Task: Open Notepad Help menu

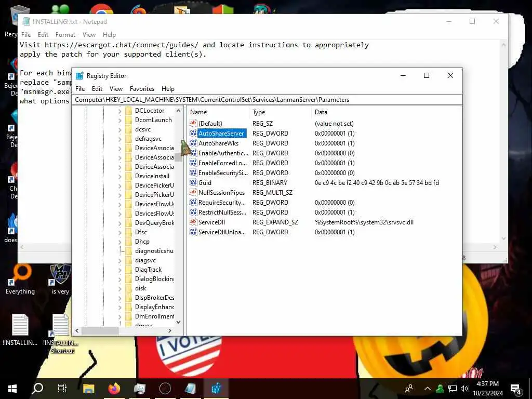Action: pyautogui.click(x=109, y=35)
